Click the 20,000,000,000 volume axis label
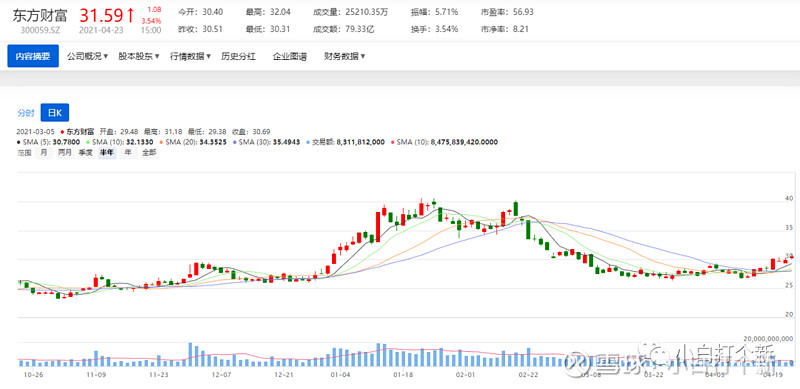Screen dimensions: 800x389 (x=767, y=338)
